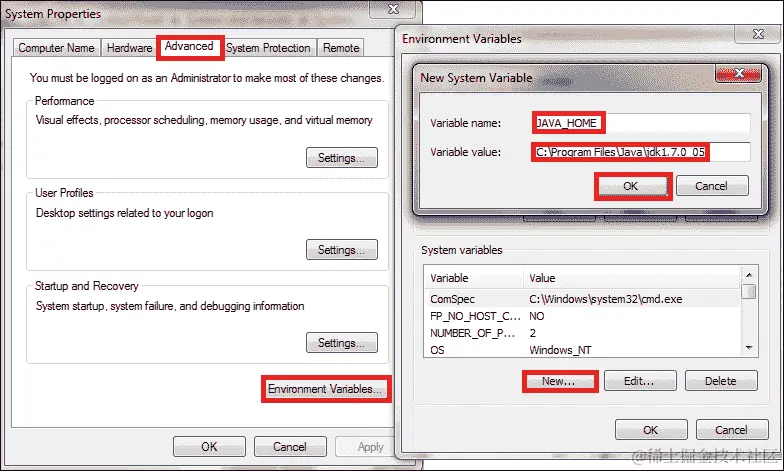Viewport: 784px width, 471px height.
Task: Close the New System Variable dialog
Action: [738, 74]
